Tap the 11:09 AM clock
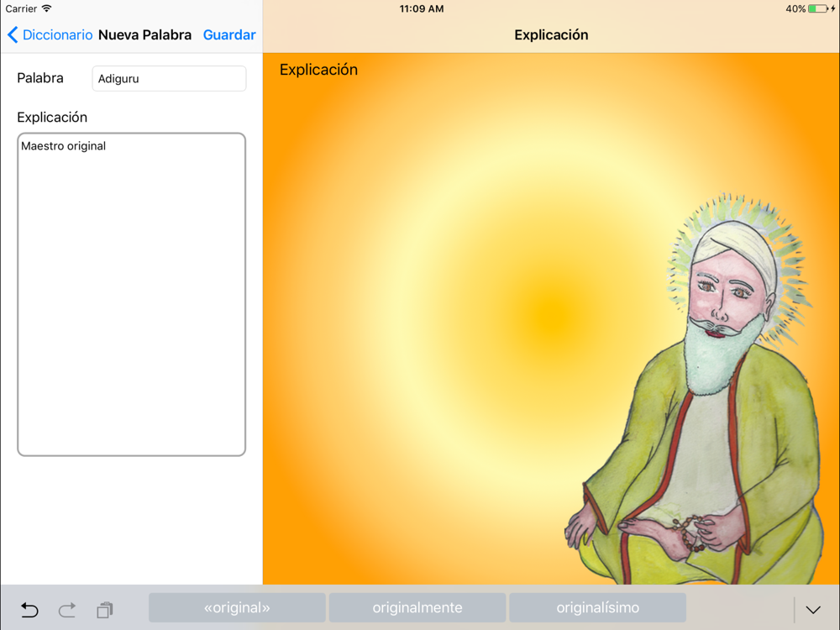The image size is (840, 630). [x=422, y=8]
